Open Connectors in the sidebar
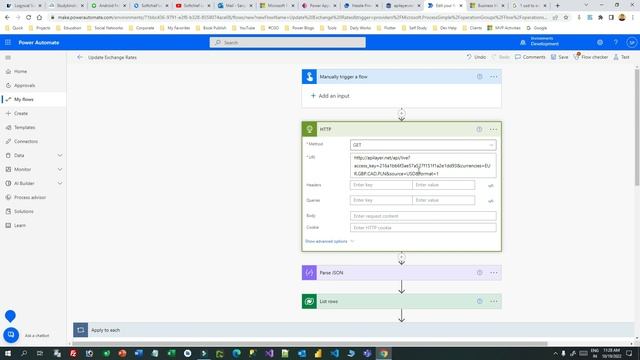640x360 pixels. [x=26, y=141]
